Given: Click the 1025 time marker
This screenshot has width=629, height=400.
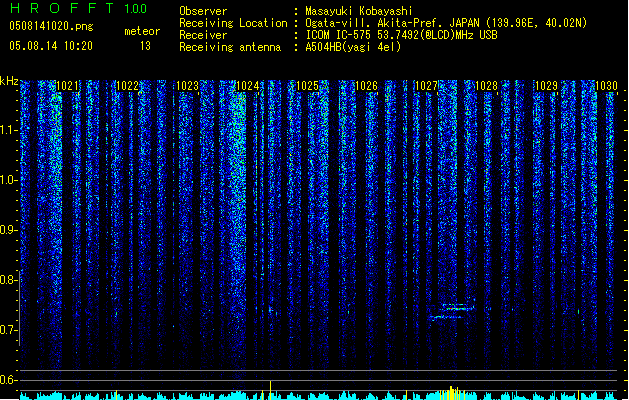Looking at the screenshot, I should (307, 86).
